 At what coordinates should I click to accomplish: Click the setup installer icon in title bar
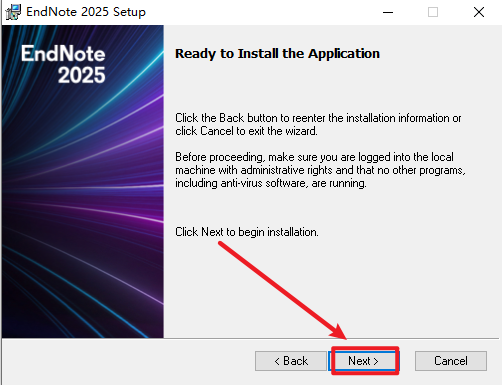click(x=13, y=12)
